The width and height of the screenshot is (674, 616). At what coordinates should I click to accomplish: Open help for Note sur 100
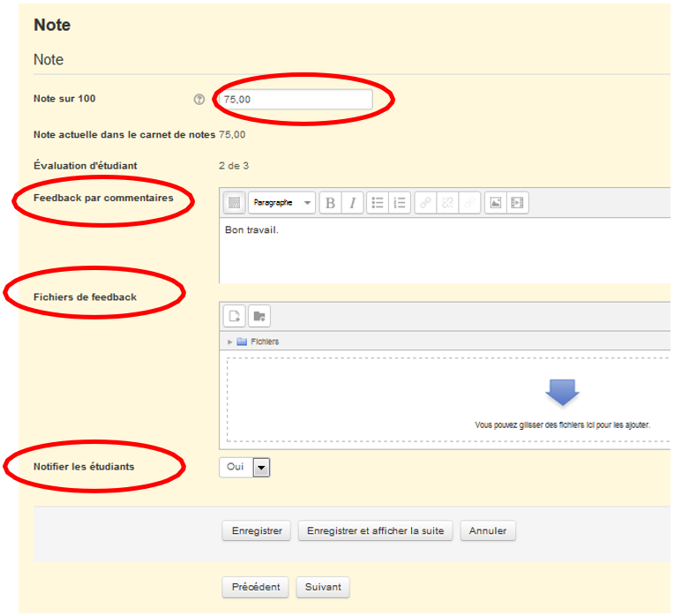click(x=198, y=100)
